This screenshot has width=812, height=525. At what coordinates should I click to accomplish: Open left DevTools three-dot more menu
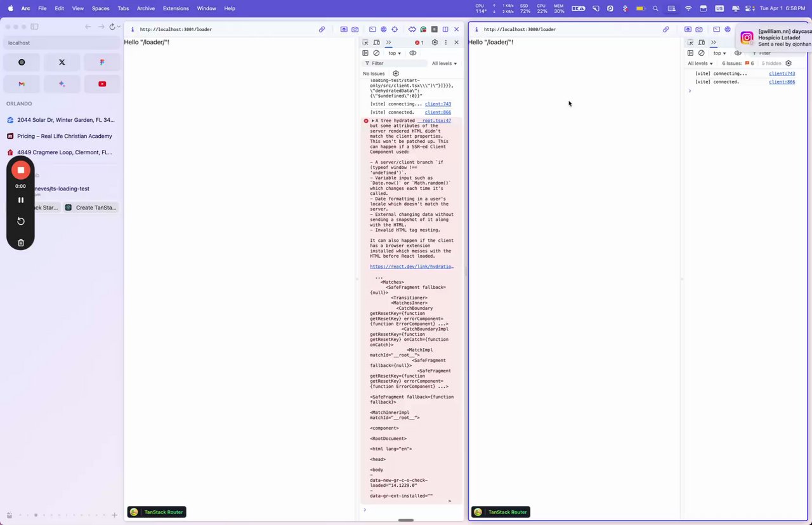tap(446, 43)
